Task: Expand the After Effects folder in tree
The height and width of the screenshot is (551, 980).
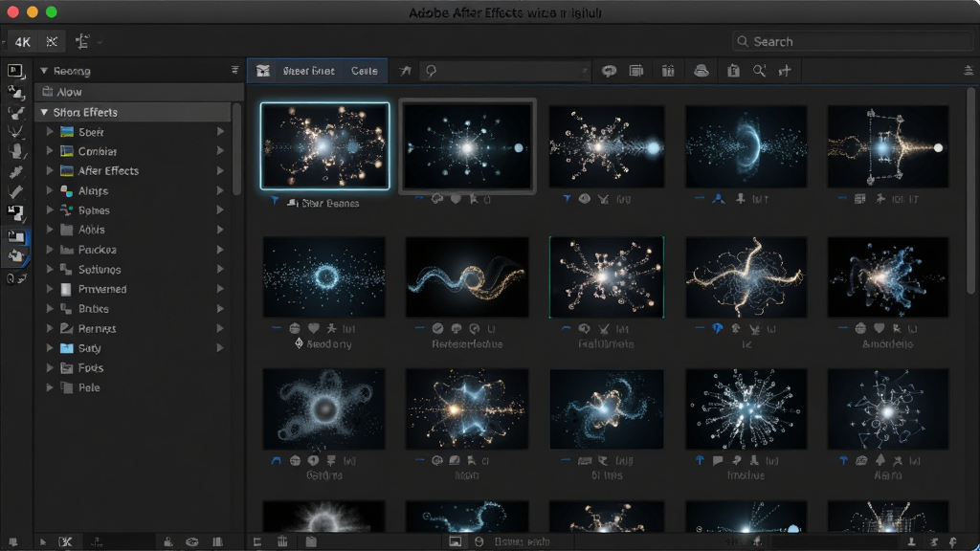Action: [50, 170]
